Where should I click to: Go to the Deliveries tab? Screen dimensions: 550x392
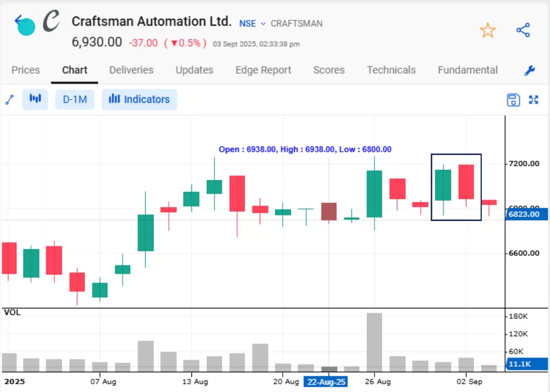click(x=131, y=70)
